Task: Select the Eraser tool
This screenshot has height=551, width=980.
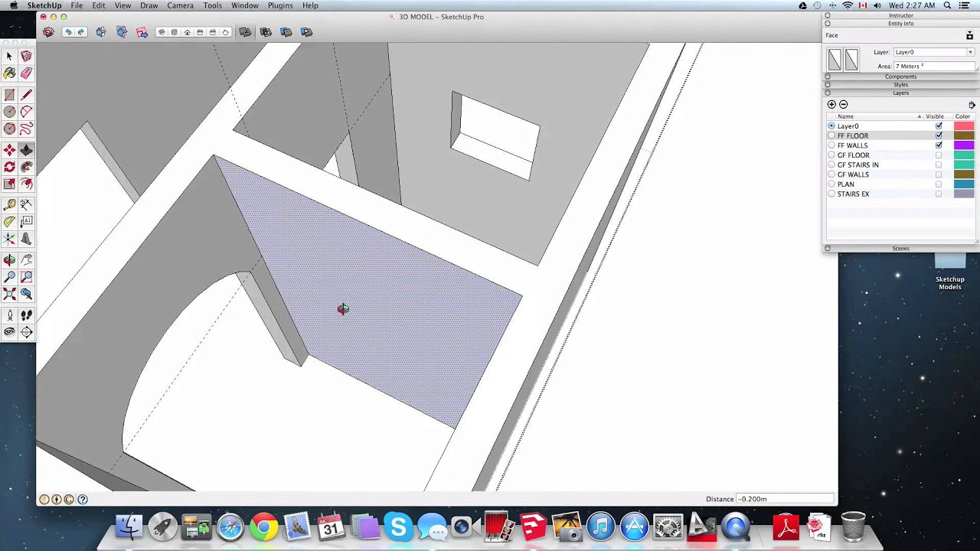Action: coord(26,73)
